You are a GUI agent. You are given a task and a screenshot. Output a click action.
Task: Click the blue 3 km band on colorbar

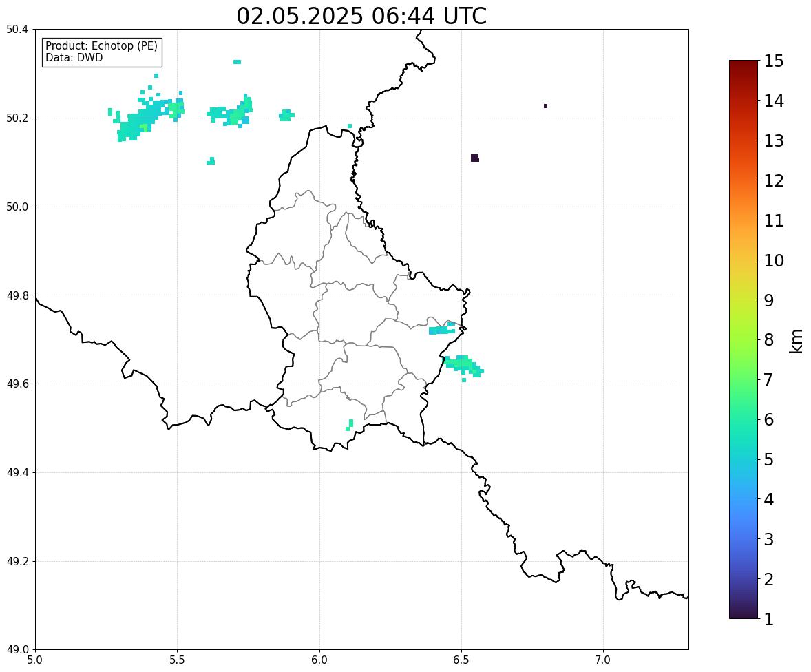pyautogui.click(x=744, y=539)
